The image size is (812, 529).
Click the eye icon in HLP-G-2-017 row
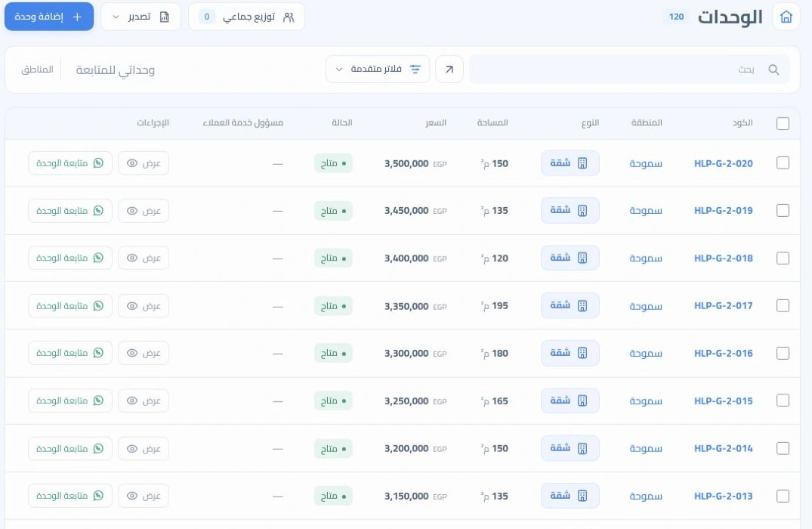(132, 306)
